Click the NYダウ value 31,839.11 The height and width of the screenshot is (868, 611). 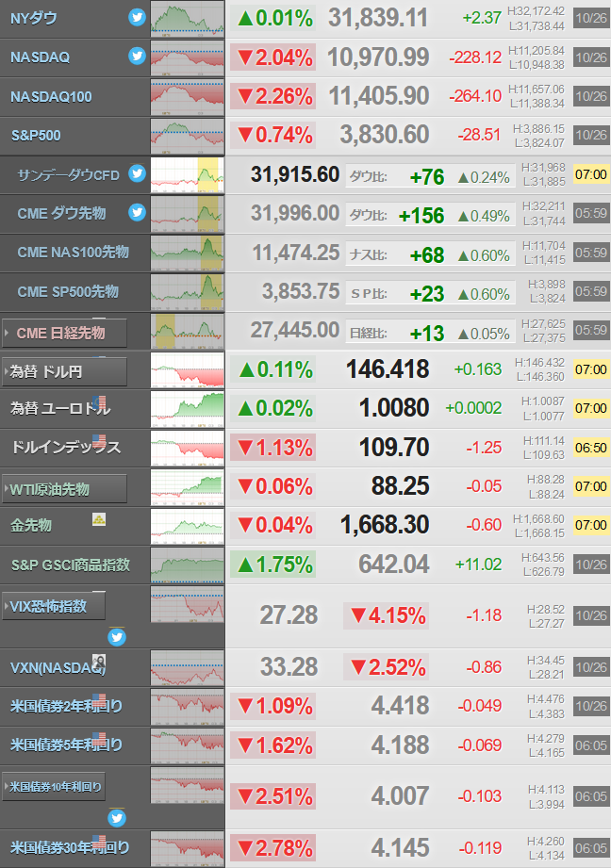click(x=378, y=18)
